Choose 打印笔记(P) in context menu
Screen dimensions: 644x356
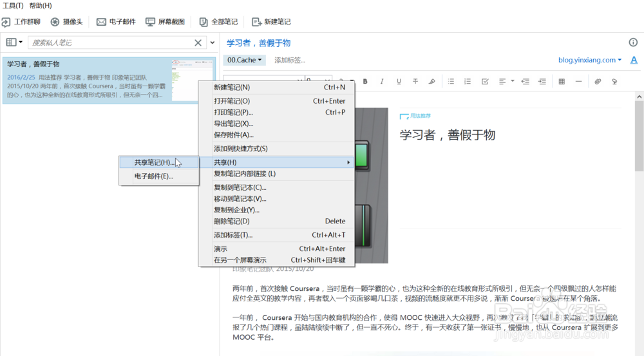click(276, 112)
